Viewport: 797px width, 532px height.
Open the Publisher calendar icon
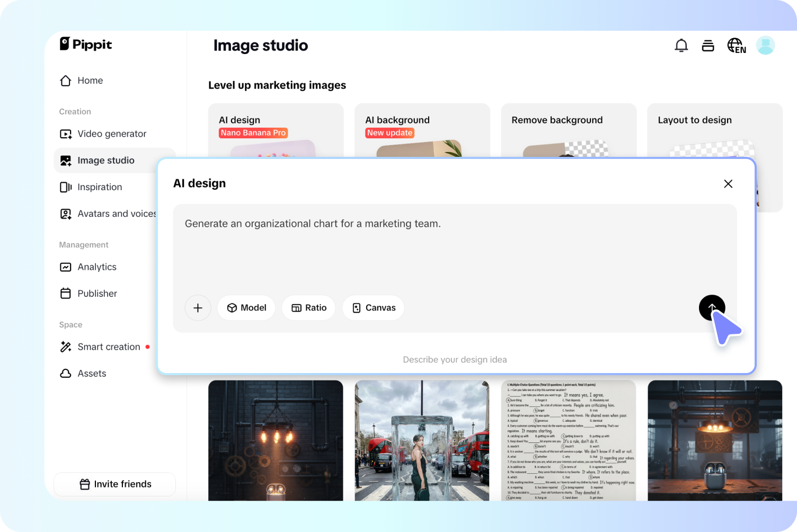pos(65,293)
